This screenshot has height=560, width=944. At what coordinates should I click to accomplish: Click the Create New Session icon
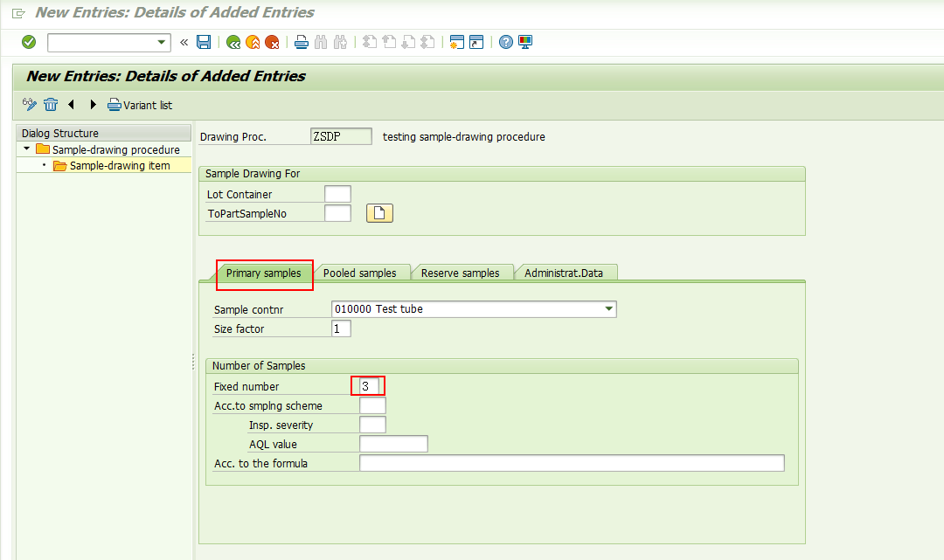[457, 42]
